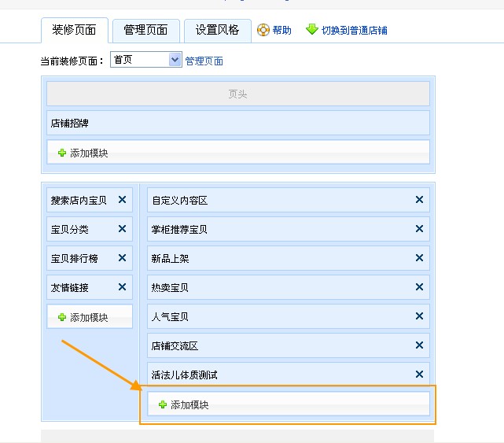Viewport: 504px width, 443px height.
Task: Click the 帮助 lifebuoy icon
Action: click(263, 30)
